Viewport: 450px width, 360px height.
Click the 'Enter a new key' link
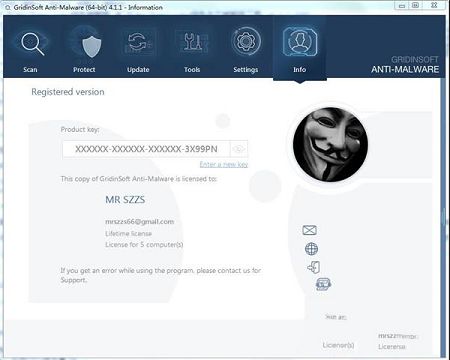click(224, 164)
